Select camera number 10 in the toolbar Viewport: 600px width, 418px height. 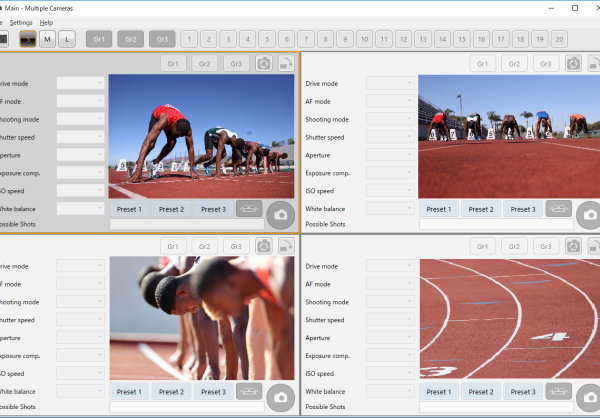click(364, 39)
